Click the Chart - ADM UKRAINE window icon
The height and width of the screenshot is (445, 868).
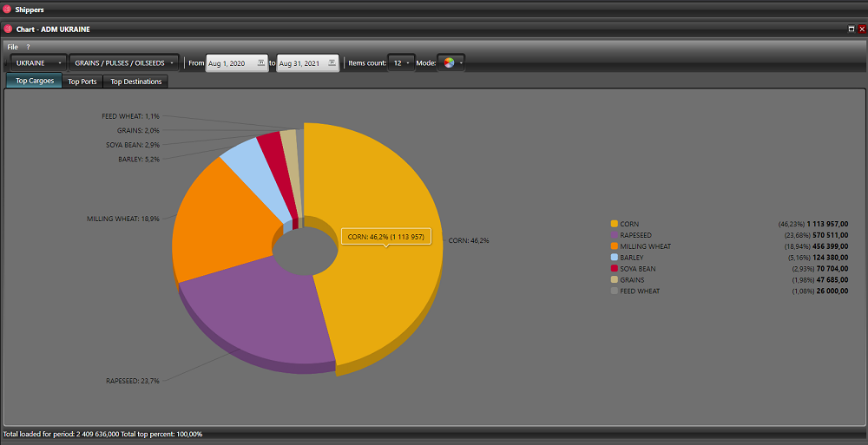pyautogui.click(x=8, y=29)
